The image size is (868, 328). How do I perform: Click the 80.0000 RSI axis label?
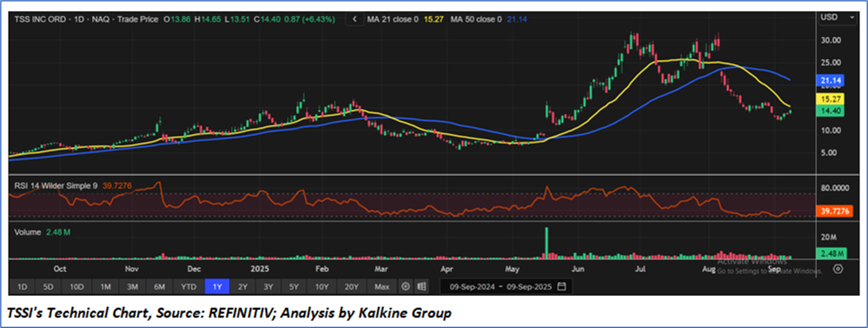coord(836,188)
